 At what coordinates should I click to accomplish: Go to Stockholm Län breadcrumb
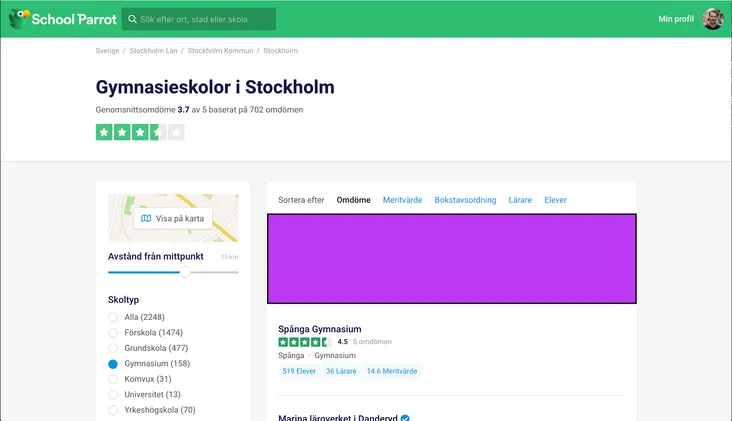[154, 50]
